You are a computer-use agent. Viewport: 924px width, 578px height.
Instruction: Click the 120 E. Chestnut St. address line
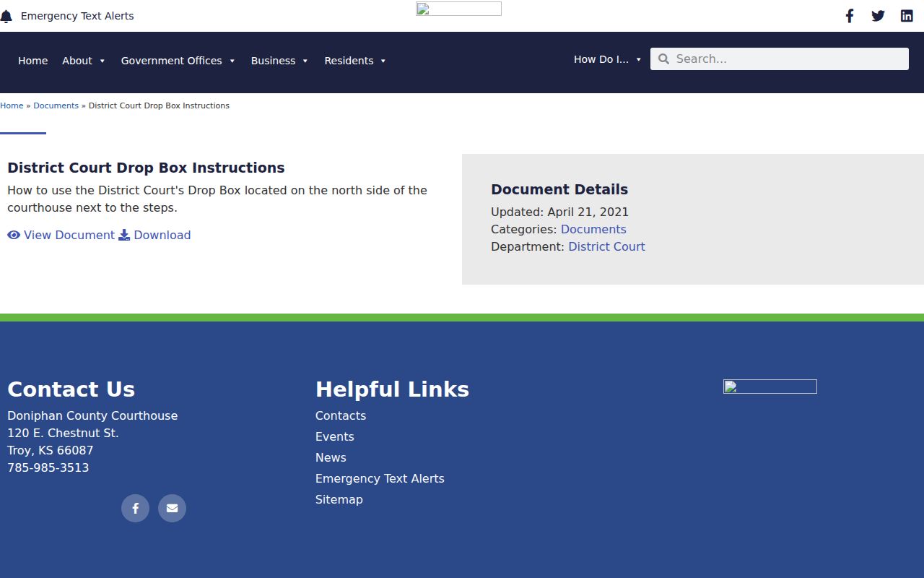63,433
